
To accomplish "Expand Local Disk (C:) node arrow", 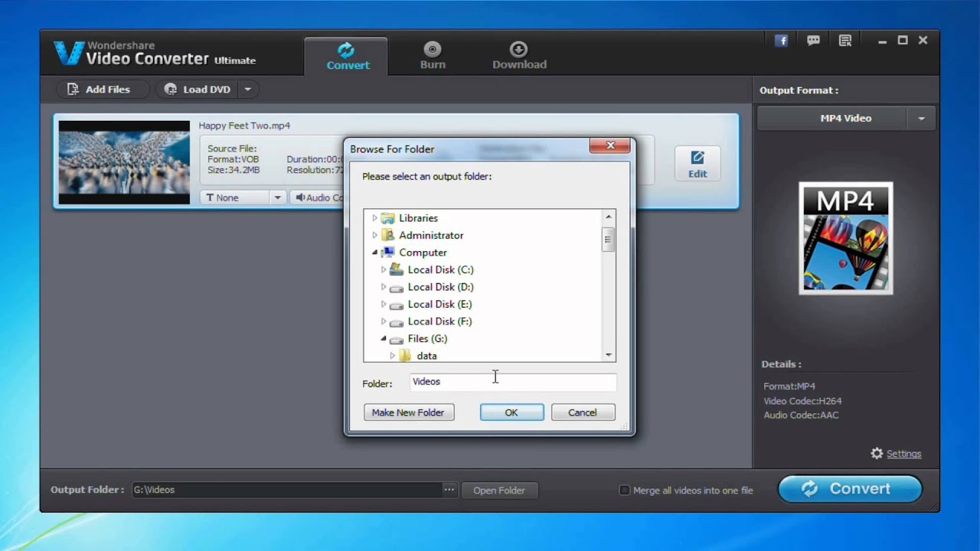I will [384, 269].
